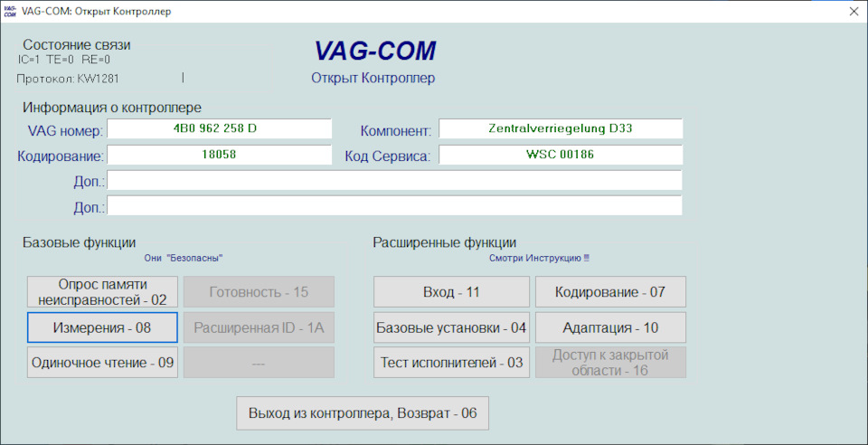The image size is (868, 445).
Task: Click the VAG номер field 4B0 962 258 D
Action: 219,128
